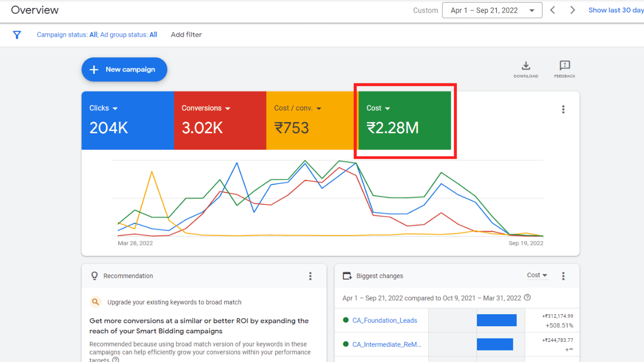
Task: Click CA_Foundation_Leads blue change bar
Action: 497,320
